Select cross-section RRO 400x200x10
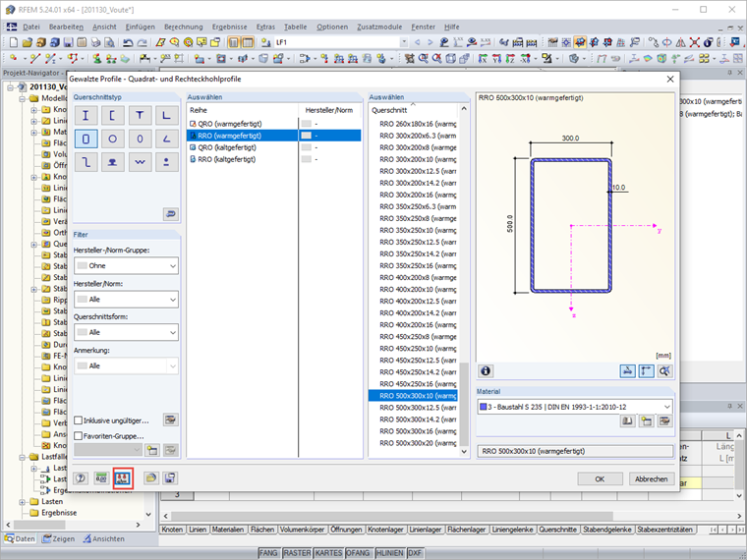 (x=413, y=290)
